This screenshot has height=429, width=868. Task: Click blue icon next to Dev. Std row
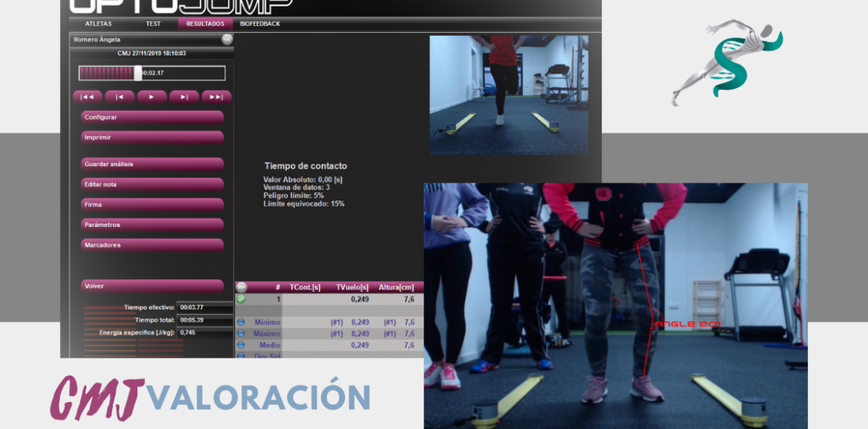tap(241, 356)
